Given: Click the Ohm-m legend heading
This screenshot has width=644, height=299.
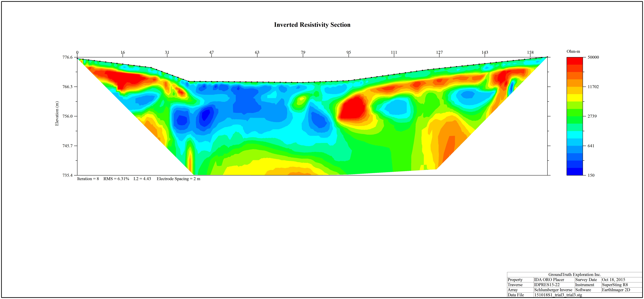Looking at the screenshot, I should [573, 51].
